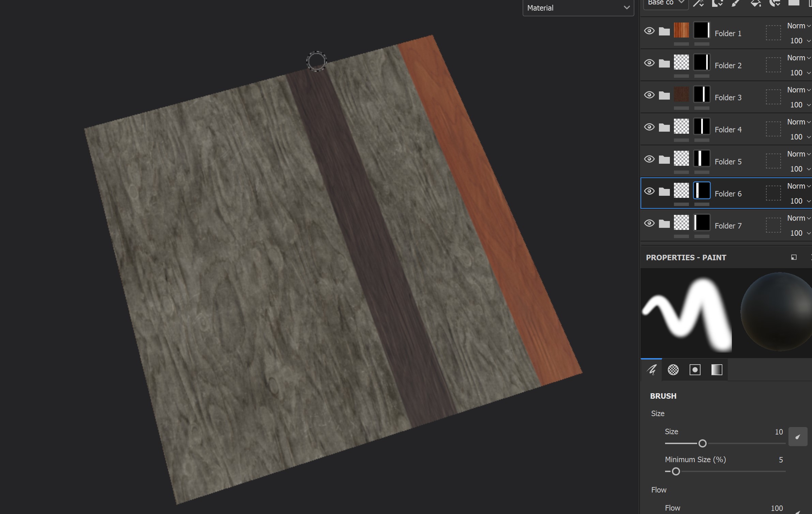Image resolution: width=812 pixels, height=514 pixels.
Task: Switch to the Alpha properties tab
Action: coord(673,370)
